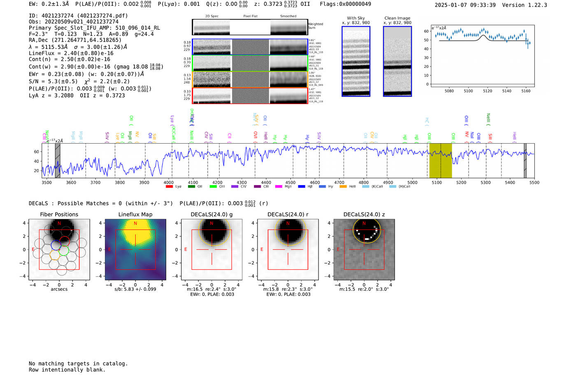This screenshot has height=392, width=576.
Task: Click "Row intentionally blank." text
Action: [67, 370]
